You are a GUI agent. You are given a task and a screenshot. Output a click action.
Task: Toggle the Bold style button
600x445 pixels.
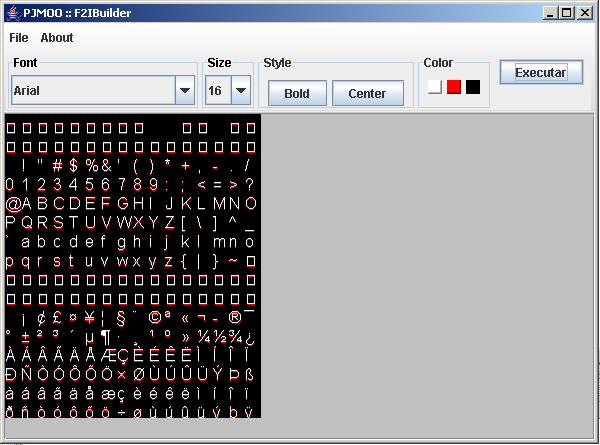(x=297, y=94)
